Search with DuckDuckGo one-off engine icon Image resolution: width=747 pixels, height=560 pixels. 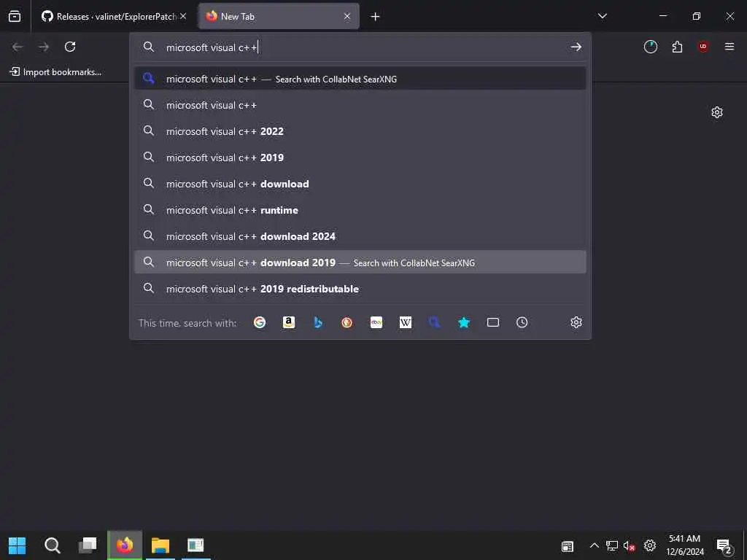click(x=347, y=322)
